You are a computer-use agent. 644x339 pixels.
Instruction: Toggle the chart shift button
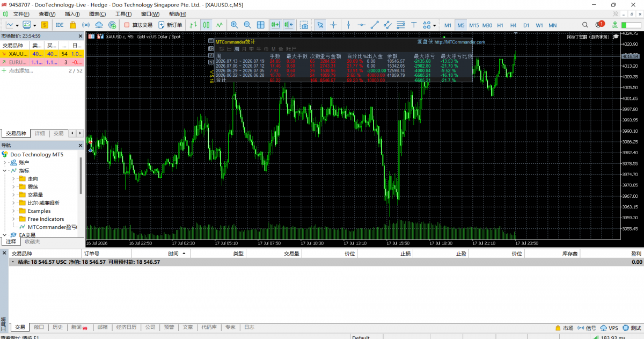[289, 25]
